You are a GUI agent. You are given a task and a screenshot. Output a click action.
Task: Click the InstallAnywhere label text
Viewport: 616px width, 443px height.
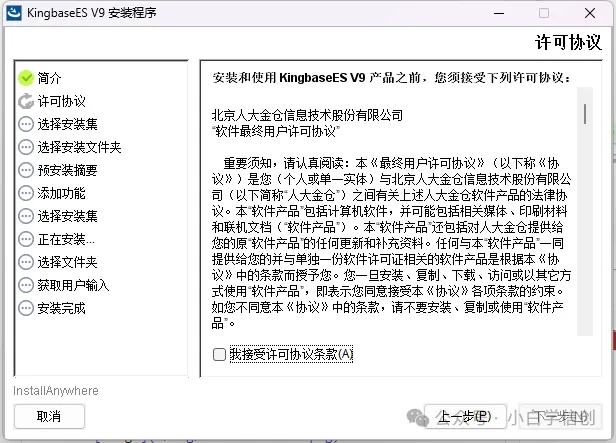pos(56,391)
